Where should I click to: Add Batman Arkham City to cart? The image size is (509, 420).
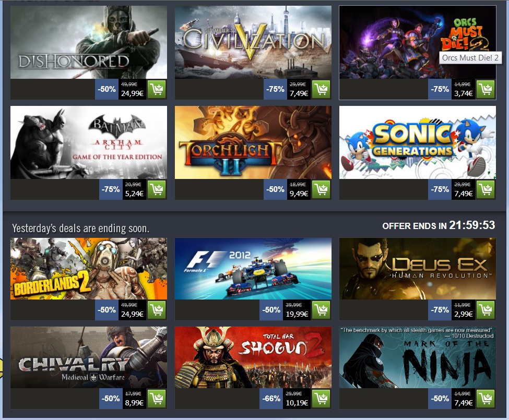pyautogui.click(x=157, y=189)
